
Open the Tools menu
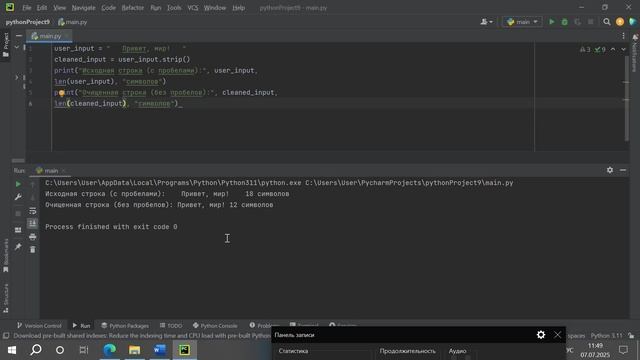pyautogui.click(x=174, y=8)
